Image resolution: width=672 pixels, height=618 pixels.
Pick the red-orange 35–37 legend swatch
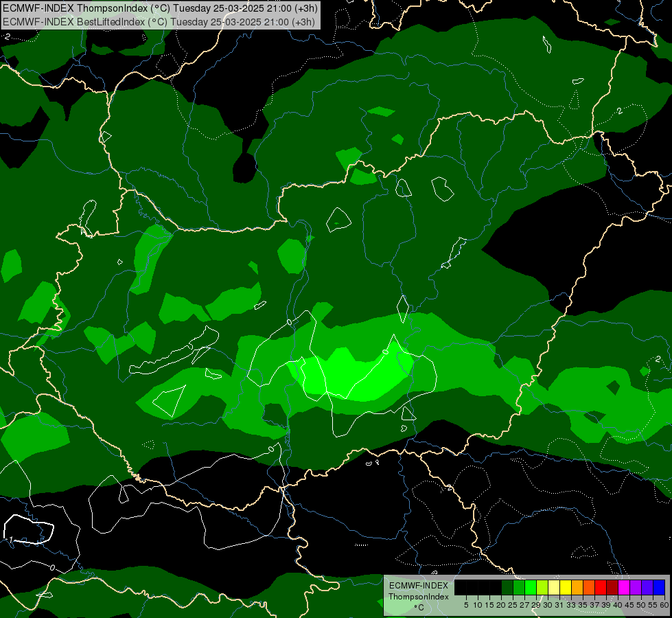click(x=589, y=587)
